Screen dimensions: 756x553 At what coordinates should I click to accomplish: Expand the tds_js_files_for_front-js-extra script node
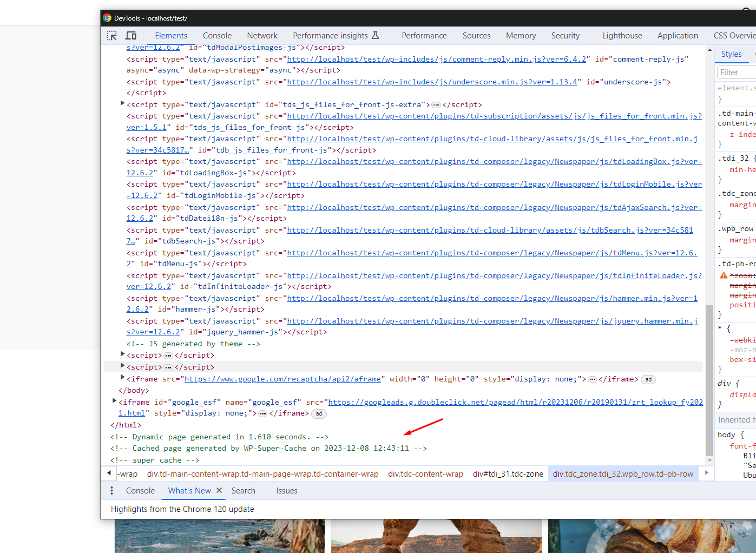click(x=122, y=103)
